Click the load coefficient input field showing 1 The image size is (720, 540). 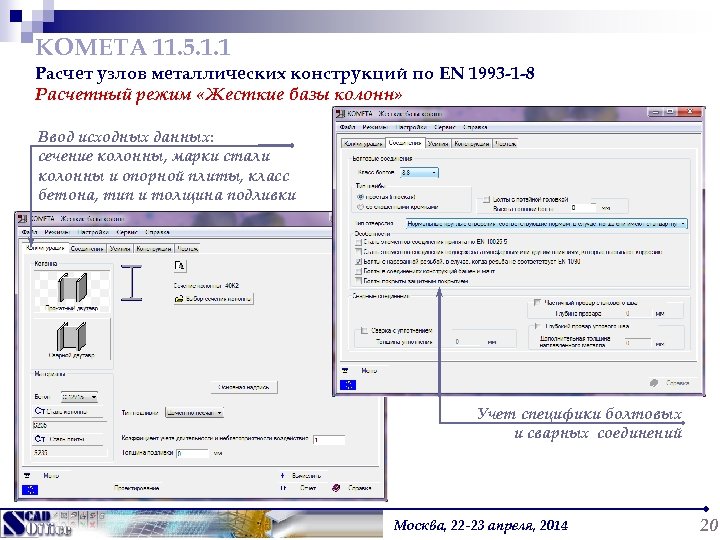pyautogui.click(x=329, y=439)
